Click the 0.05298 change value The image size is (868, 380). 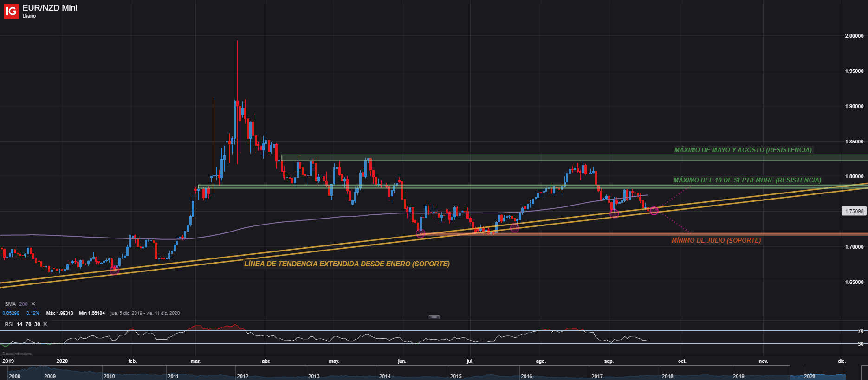pos(11,313)
